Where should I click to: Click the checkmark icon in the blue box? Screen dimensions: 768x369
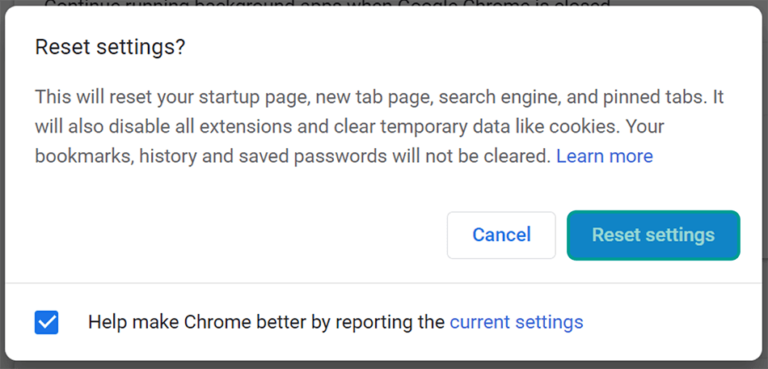47,322
